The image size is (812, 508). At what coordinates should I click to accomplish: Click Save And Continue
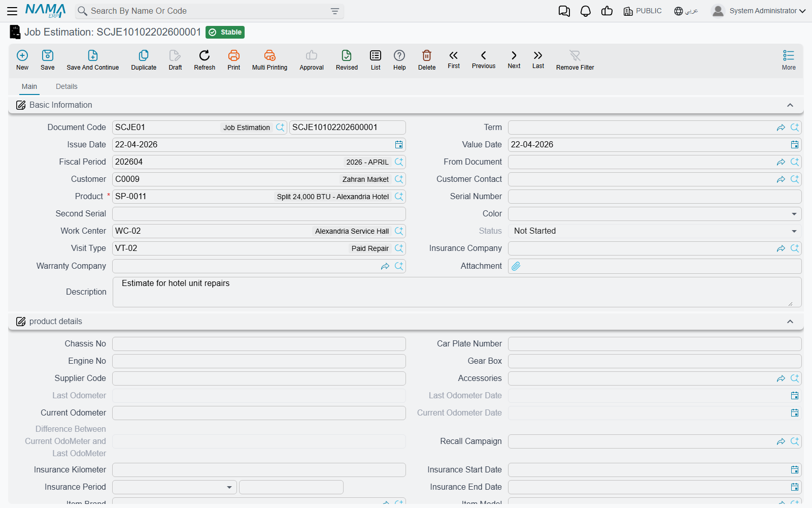point(93,59)
